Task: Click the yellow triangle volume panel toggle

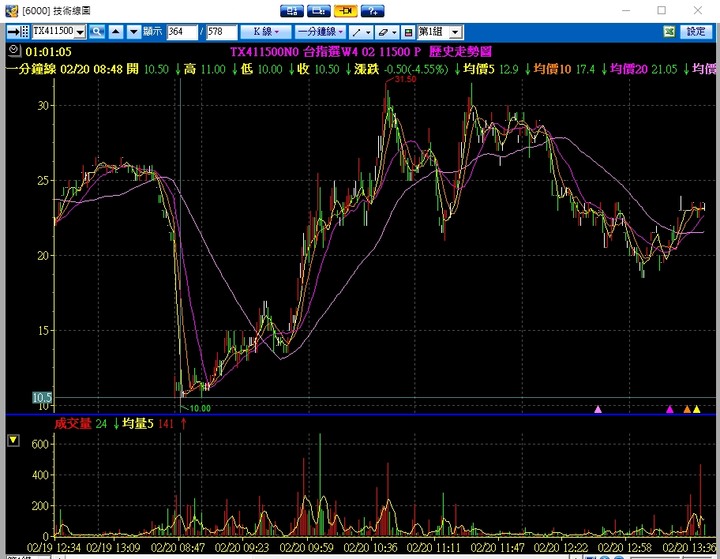Action: click(x=13, y=440)
